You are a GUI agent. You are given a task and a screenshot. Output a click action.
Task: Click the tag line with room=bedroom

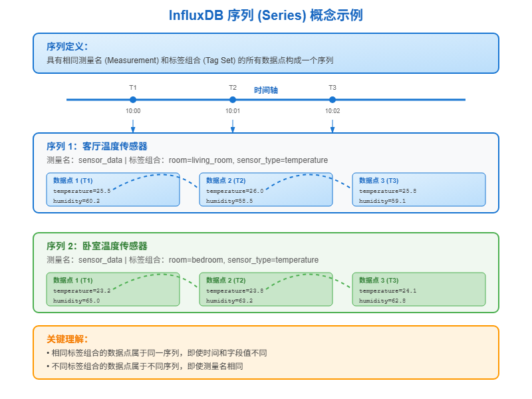pyautogui.click(x=182, y=260)
